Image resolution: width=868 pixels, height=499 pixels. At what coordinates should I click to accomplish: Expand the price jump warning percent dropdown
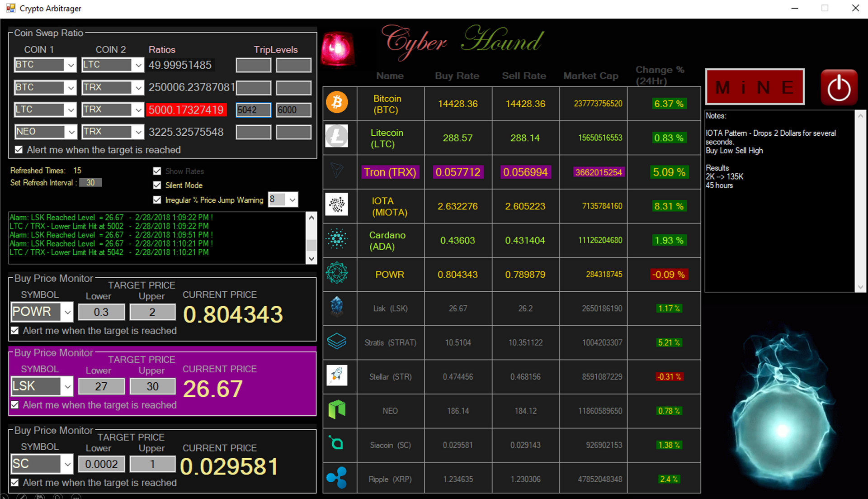pyautogui.click(x=292, y=200)
